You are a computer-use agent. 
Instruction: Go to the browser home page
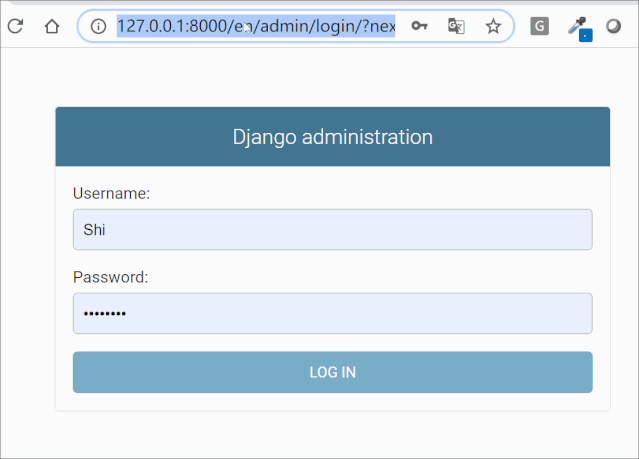click(52, 27)
